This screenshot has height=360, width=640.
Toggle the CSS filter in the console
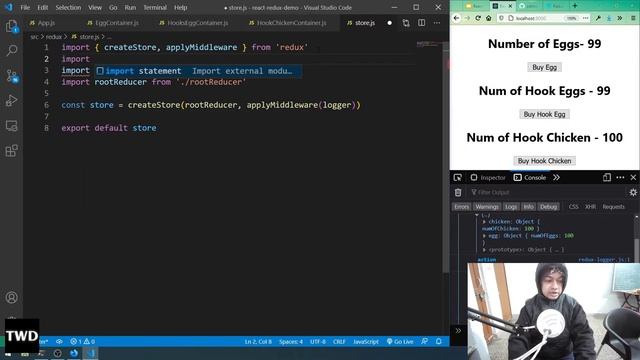(573, 207)
